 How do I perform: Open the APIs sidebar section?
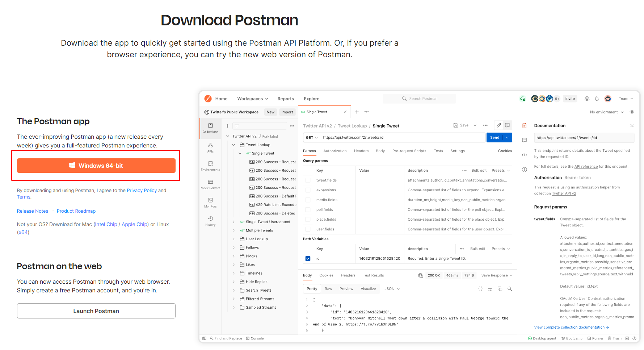coord(210,148)
